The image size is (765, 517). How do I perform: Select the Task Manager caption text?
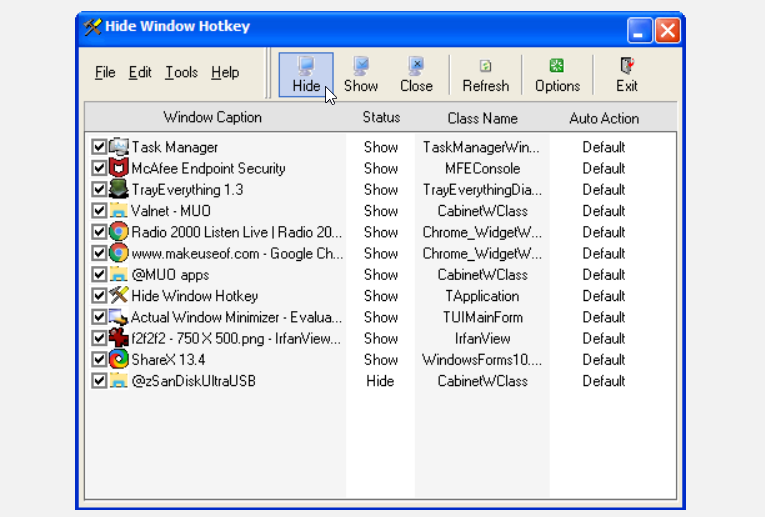[175, 147]
